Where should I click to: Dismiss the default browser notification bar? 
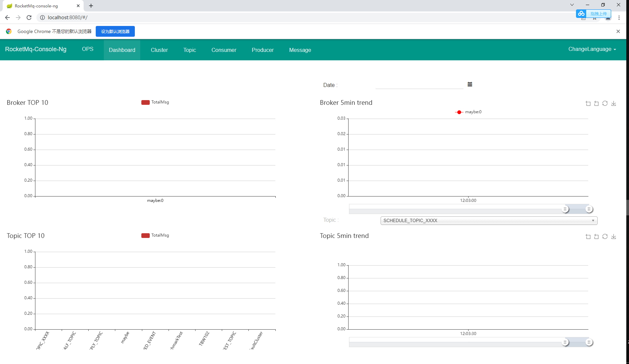click(x=618, y=31)
